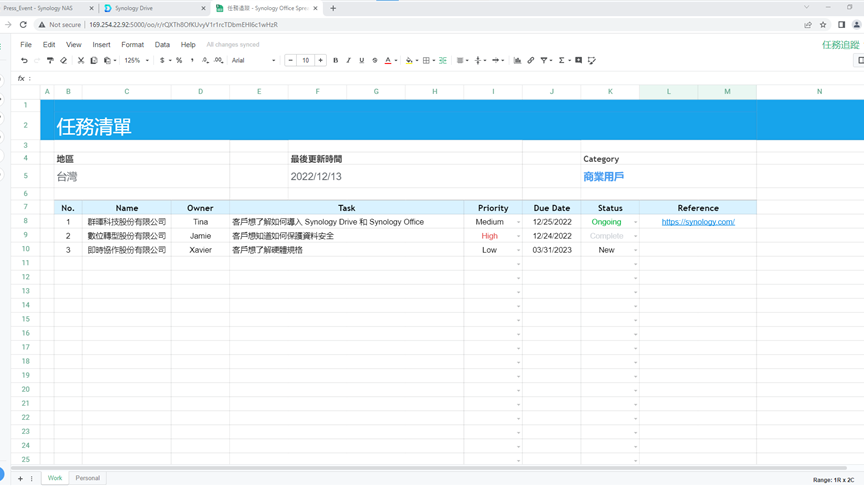
Task: Open a new browser tab
Action: [333, 8]
